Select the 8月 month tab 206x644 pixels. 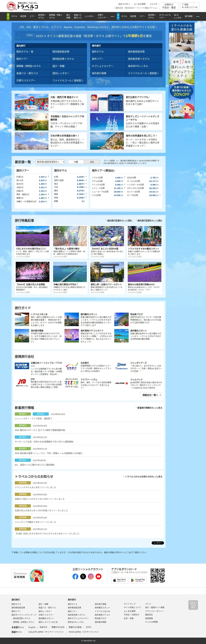(x=92, y=162)
